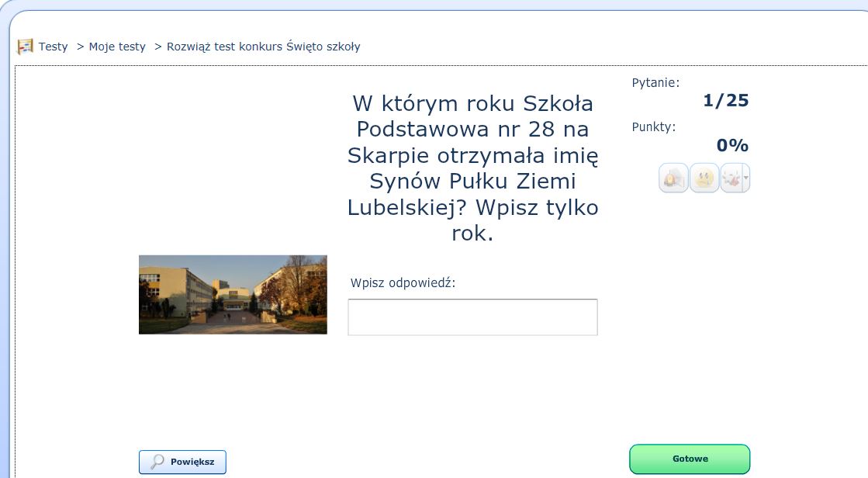Submit answer with green Gotowe button
Screen dimensions: 868x478
690,459
